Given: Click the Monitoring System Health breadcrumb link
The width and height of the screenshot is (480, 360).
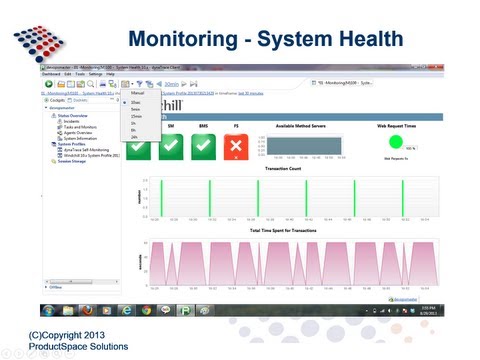Looking at the screenshot, I should [x=78, y=93].
